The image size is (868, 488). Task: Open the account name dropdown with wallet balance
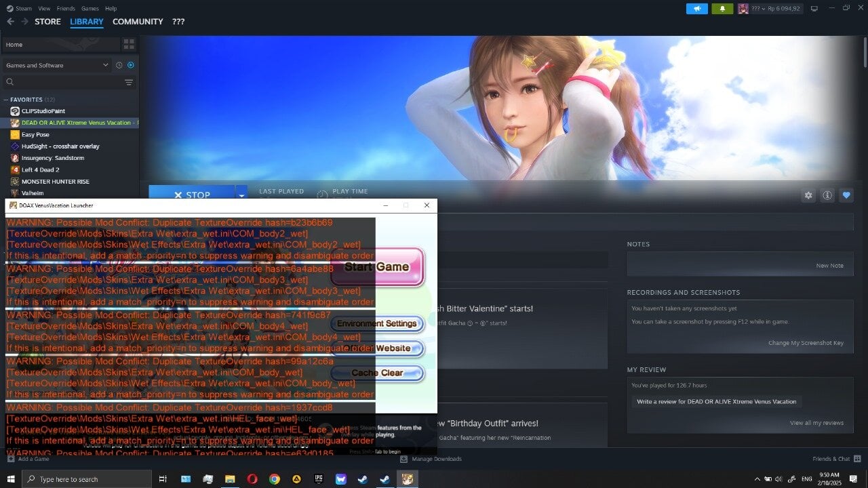[x=776, y=9]
